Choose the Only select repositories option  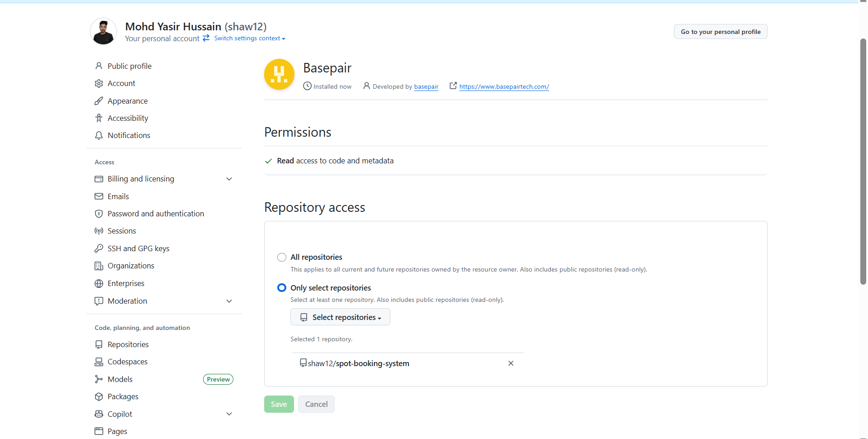[281, 287]
